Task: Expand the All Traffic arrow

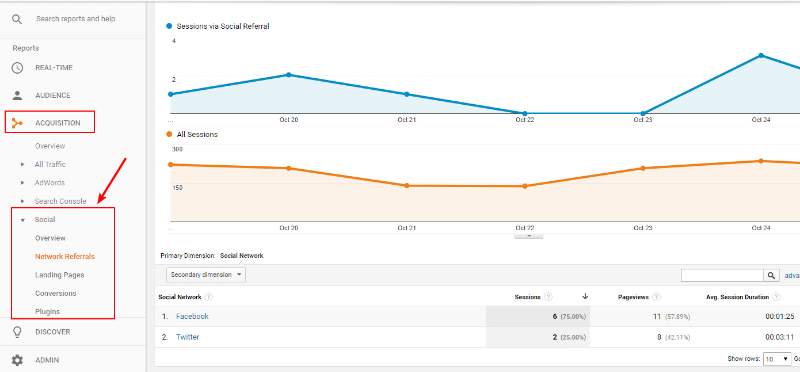Action: click(22, 165)
